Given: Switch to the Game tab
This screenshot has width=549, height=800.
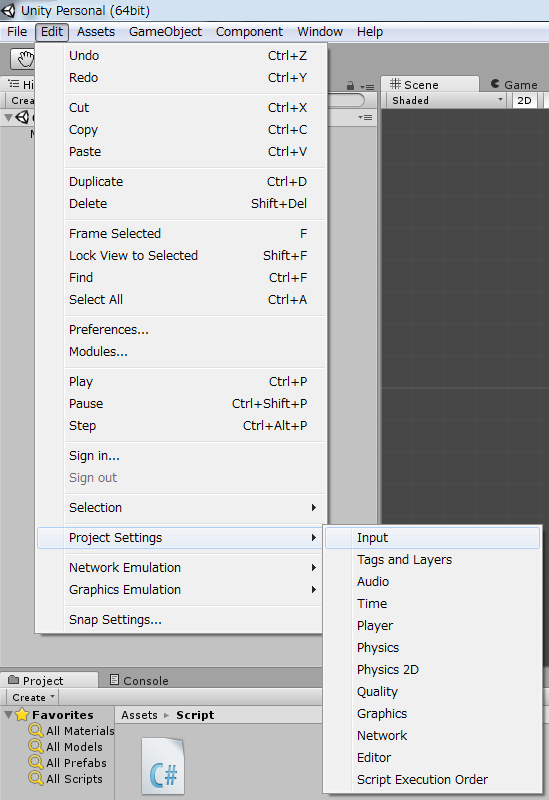Looking at the screenshot, I should (x=514, y=84).
